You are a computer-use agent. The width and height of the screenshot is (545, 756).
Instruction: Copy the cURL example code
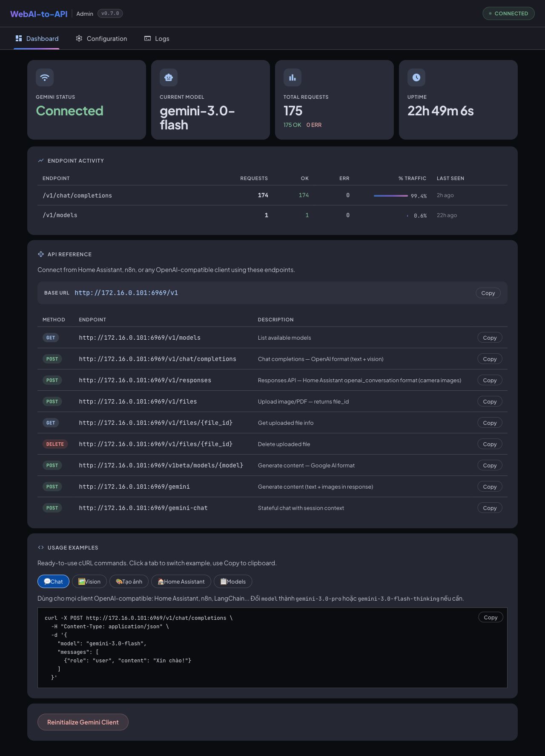[x=490, y=617]
